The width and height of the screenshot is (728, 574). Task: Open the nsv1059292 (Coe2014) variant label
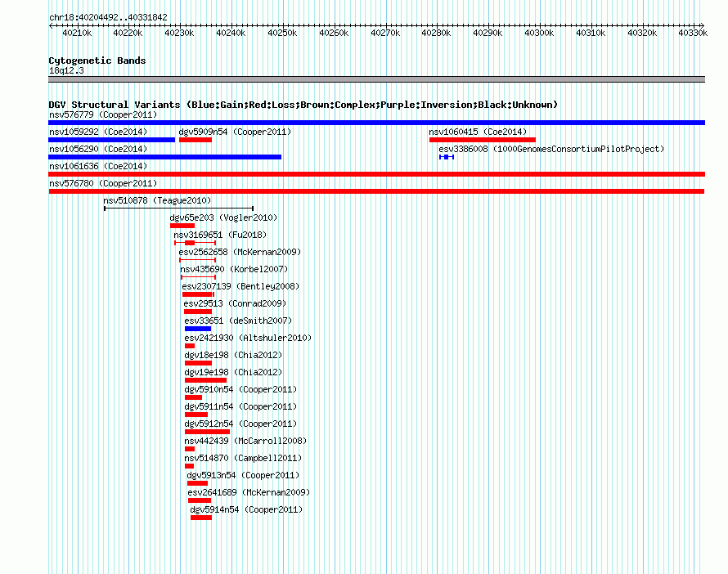point(98,132)
